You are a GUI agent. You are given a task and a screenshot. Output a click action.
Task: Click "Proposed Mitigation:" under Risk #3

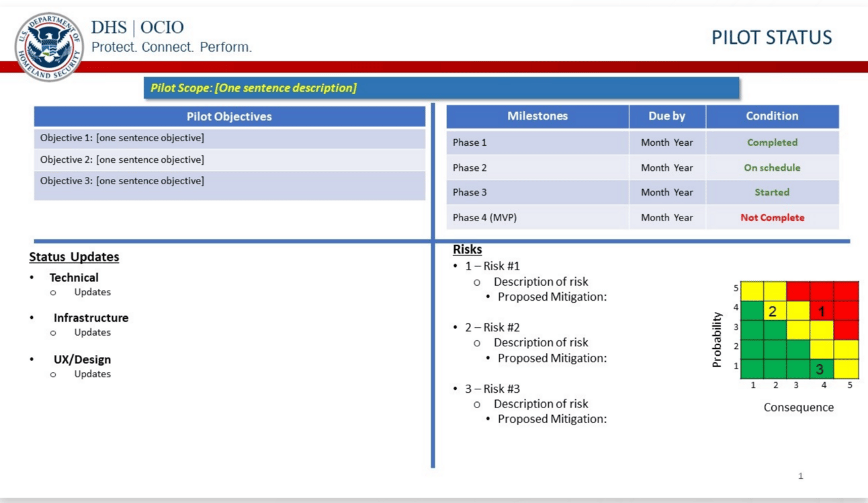pos(552,419)
